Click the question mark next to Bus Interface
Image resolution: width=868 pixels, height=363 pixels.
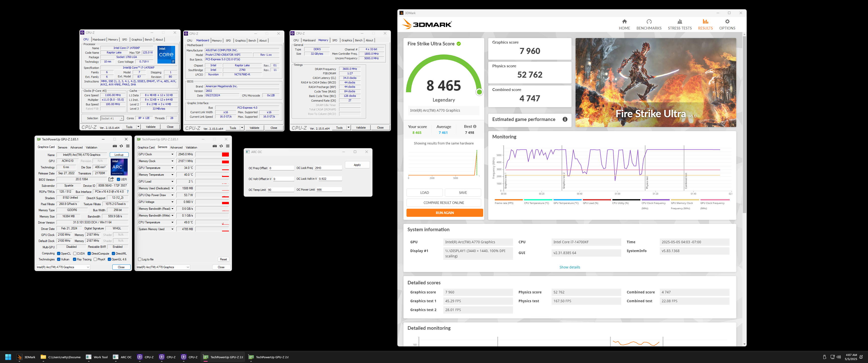click(128, 192)
